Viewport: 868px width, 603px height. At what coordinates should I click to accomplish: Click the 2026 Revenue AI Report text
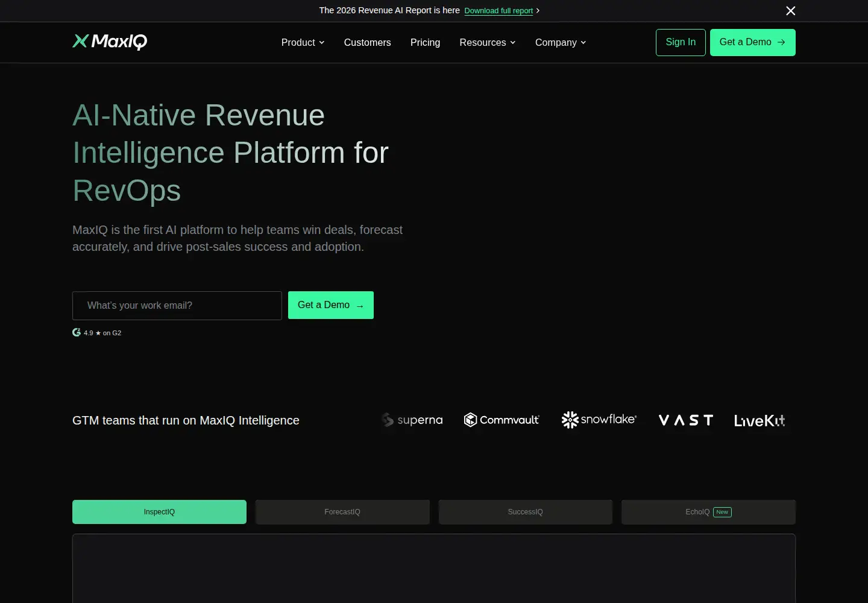pyautogui.click(x=389, y=10)
